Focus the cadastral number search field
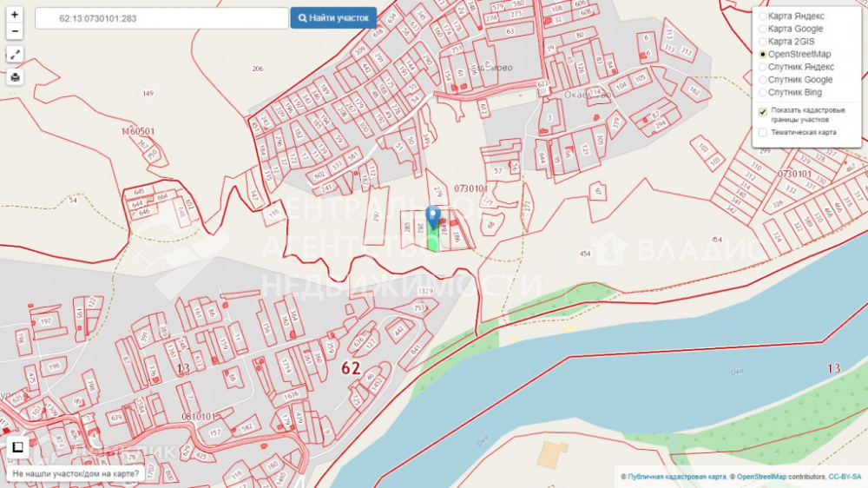The height and width of the screenshot is (488, 868). coord(161,18)
